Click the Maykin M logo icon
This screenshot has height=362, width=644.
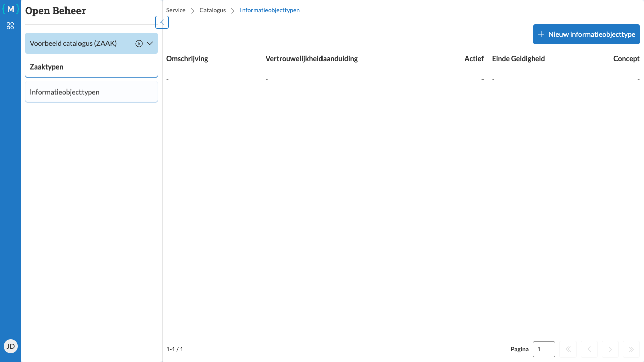[11, 9]
